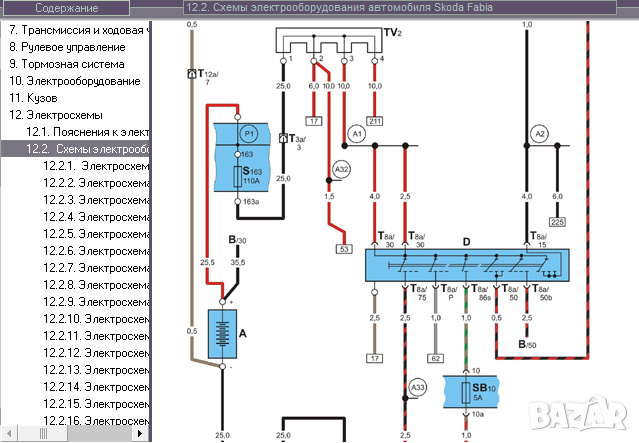The image size is (639, 443).
Task: Click the reference box numbered 211
Action: pyautogui.click(x=375, y=121)
